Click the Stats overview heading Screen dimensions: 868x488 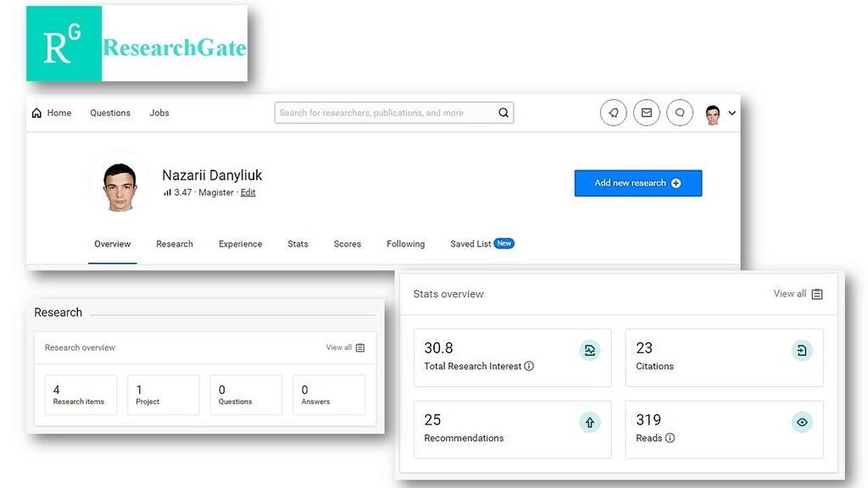tap(448, 294)
